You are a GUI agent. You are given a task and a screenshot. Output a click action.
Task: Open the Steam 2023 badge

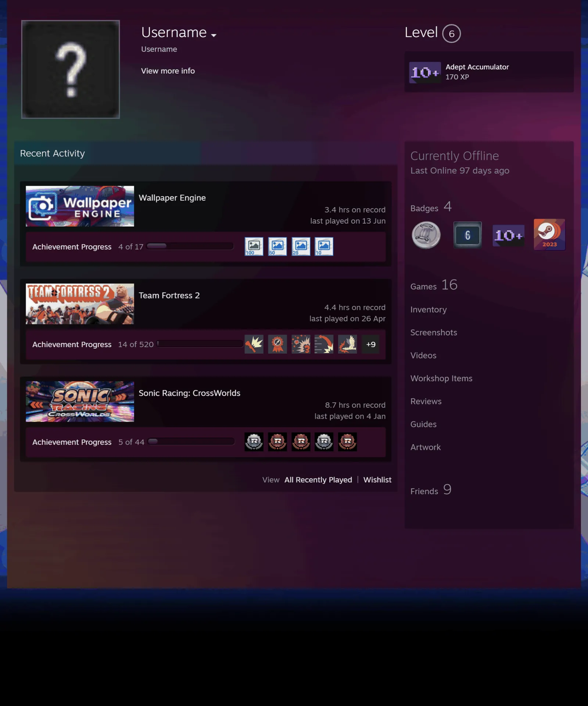pos(550,235)
